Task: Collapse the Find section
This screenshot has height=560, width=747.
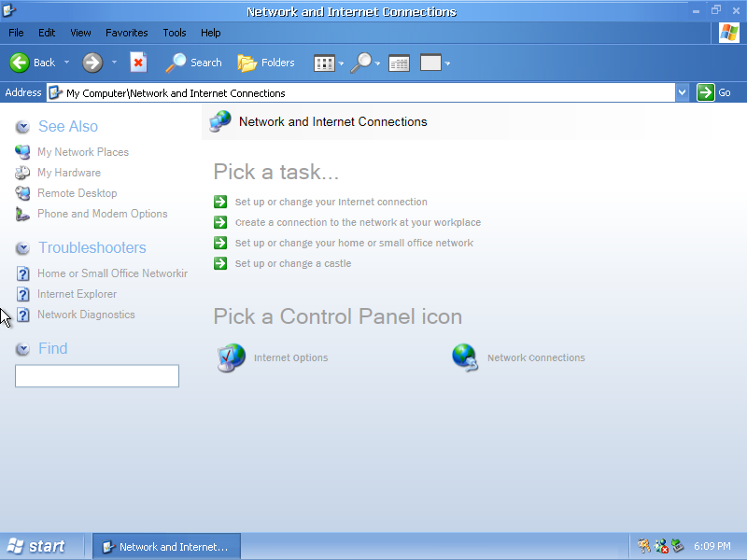Action: (x=23, y=349)
